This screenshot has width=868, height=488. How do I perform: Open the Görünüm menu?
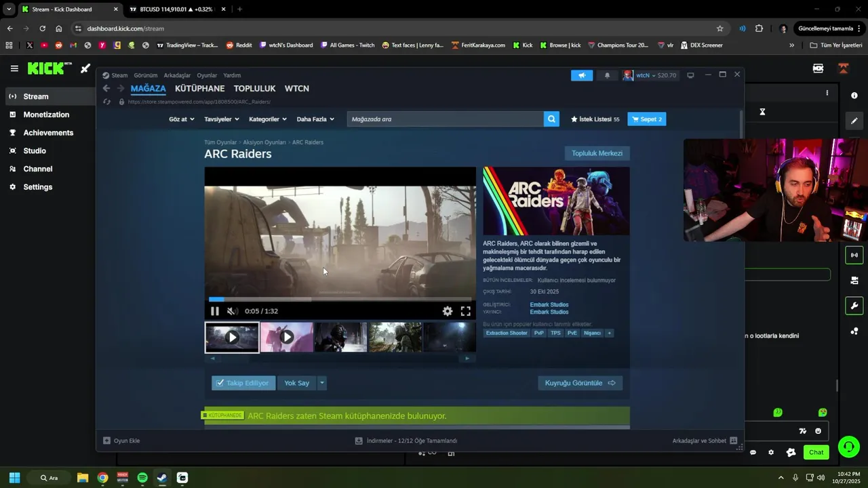click(x=146, y=75)
